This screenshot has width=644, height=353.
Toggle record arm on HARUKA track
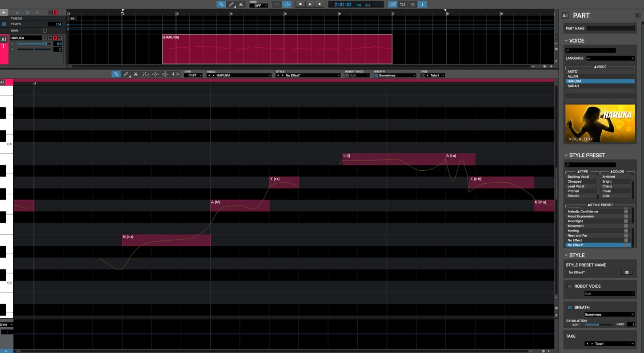pyautogui.click(x=60, y=38)
